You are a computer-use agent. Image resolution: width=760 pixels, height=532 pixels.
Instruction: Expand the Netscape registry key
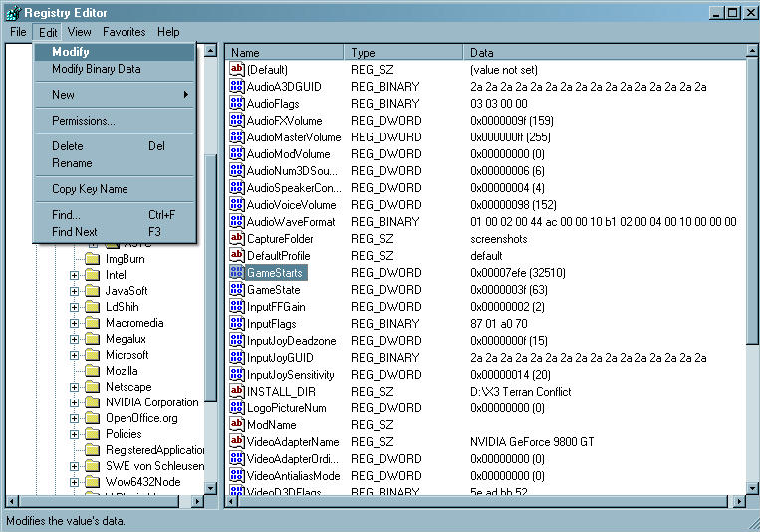pyautogui.click(x=74, y=387)
